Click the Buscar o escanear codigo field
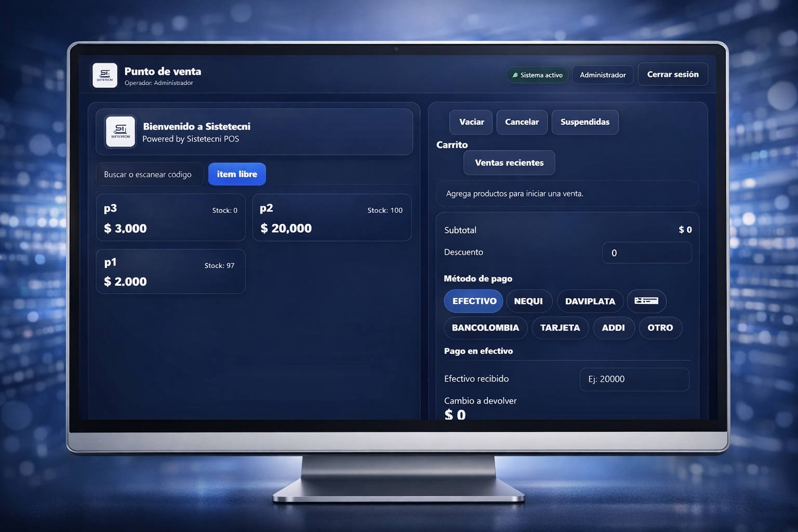Screen dimensions: 798x532 [x=149, y=175]
